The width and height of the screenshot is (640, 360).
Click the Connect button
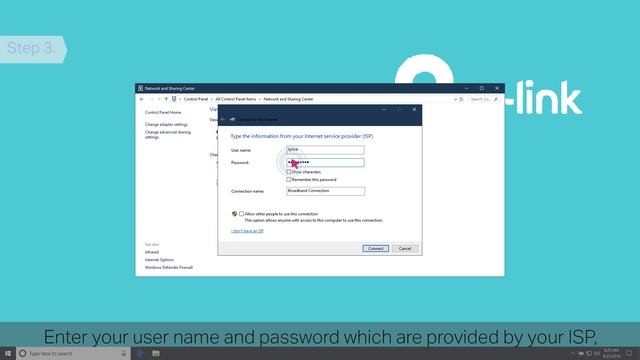click(x=375, y=248)
